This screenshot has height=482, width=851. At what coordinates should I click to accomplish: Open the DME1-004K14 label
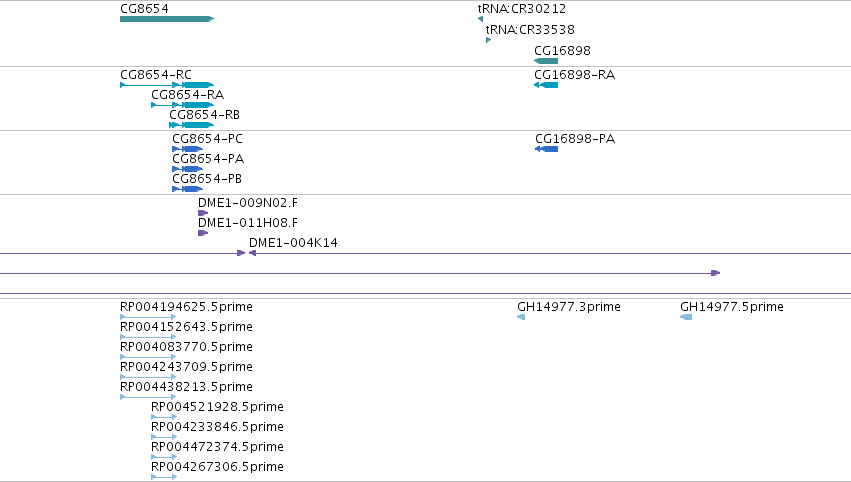pyautogui.click(x=293, y=243)
